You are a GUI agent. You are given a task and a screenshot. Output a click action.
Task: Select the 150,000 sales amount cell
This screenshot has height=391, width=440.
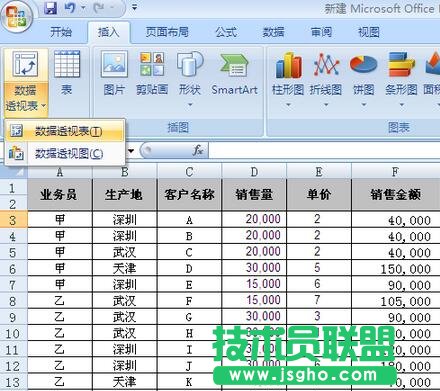396,269
